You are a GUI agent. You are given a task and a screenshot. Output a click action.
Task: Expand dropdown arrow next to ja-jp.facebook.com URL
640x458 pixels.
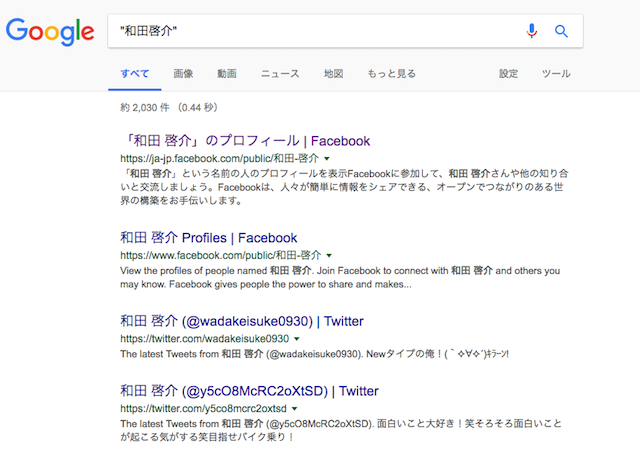click(327, 159)
